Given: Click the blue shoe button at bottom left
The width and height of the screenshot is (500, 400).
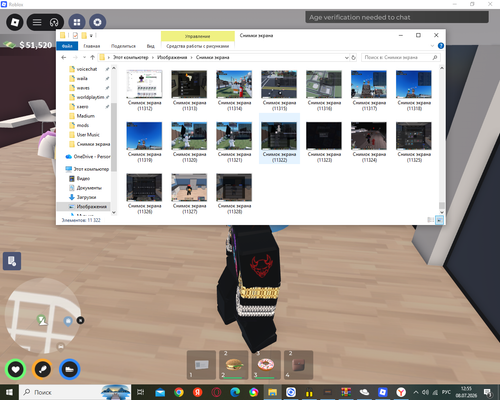Looking at the screenshot, I should (x=69, y=369).
